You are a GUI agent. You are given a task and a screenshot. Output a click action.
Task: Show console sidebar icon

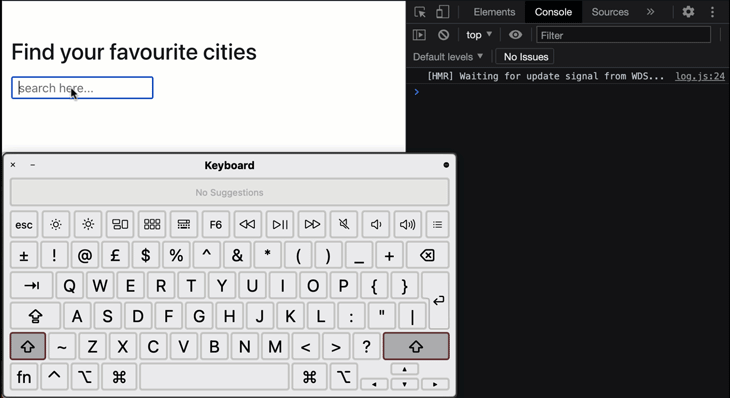click(x=419, y=35)
